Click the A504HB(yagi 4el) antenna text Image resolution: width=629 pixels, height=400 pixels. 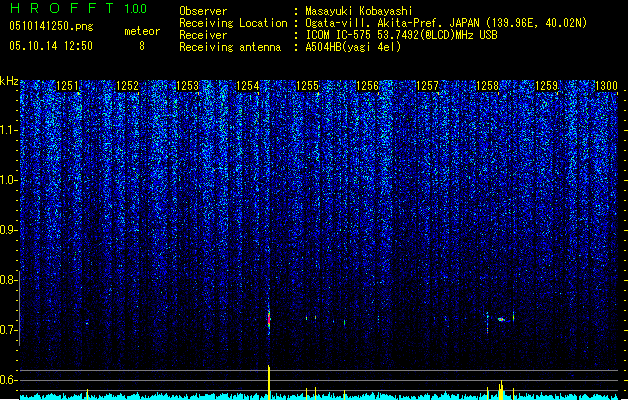[353, 47]
